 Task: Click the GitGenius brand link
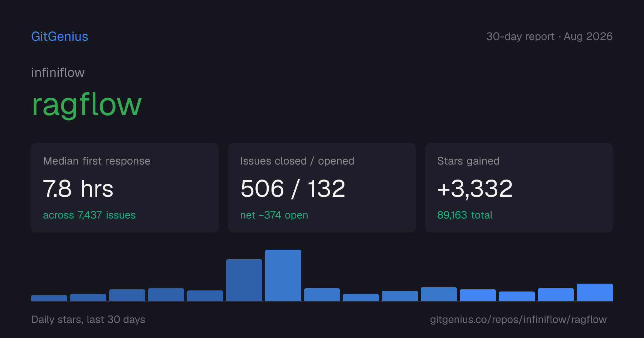pos(60,36)
